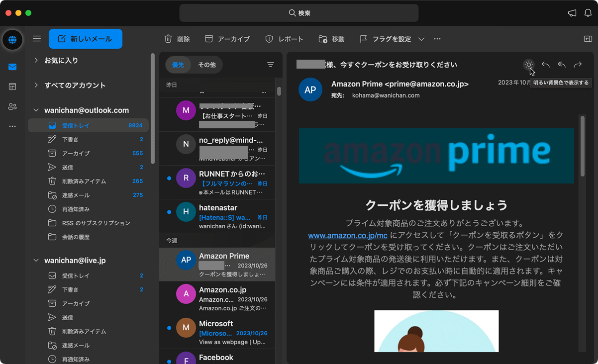
Task: Switch to the 優先 focused tab
Action: pos(178,65)
